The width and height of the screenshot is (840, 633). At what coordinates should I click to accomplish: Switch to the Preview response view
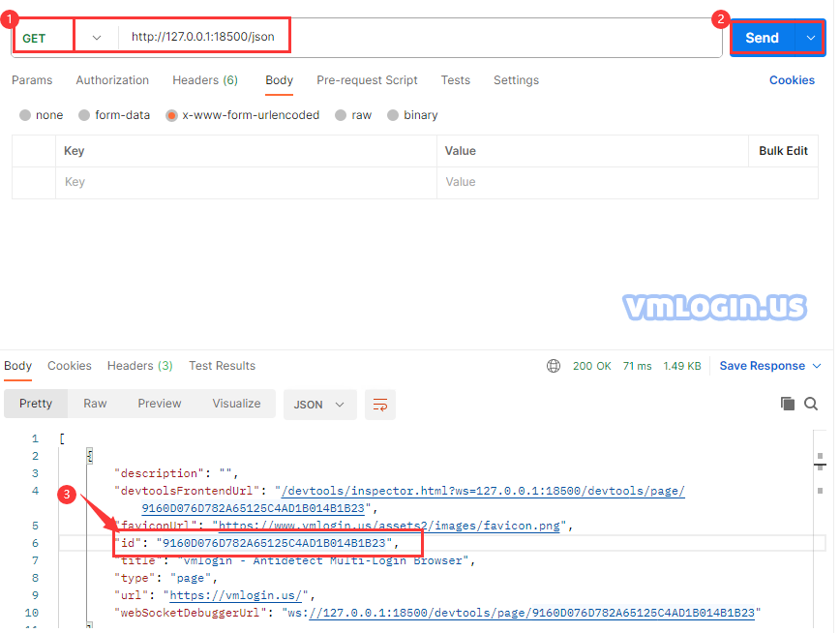click(159, 404)
